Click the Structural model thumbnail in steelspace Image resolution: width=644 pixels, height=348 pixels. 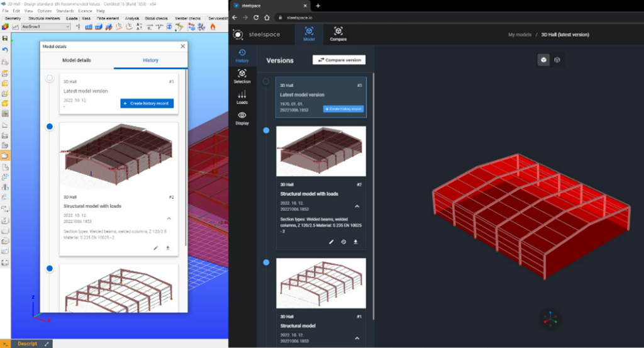321,283
